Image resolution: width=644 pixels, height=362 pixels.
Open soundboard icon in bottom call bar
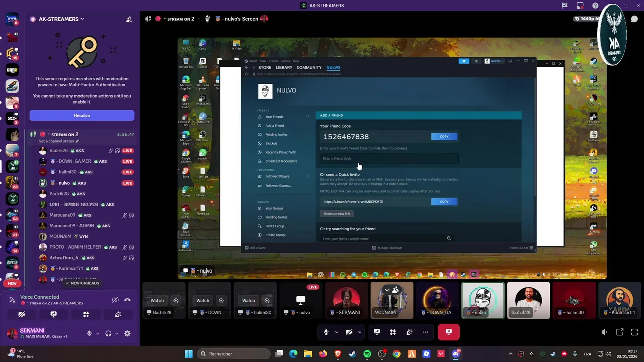[409, 332]
